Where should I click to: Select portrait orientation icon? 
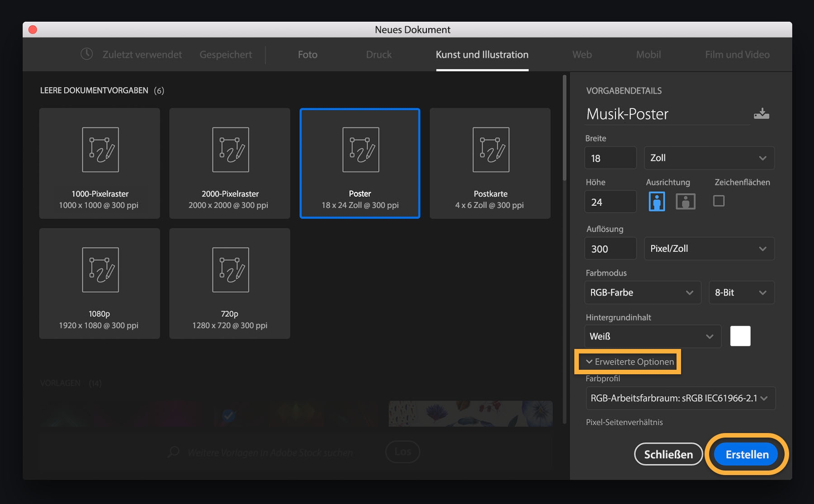[657, 201]
